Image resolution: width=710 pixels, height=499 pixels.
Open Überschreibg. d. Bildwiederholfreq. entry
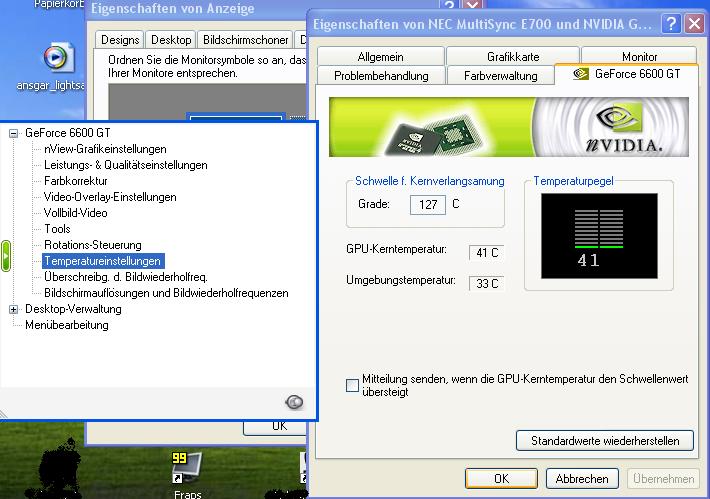[125, 277]
